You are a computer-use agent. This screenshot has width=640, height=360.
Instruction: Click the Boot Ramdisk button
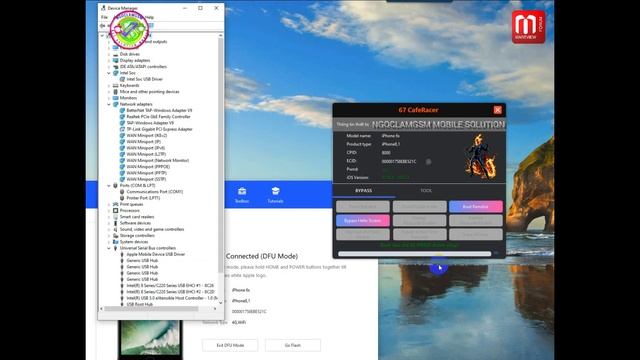click(x=476, y=207)
